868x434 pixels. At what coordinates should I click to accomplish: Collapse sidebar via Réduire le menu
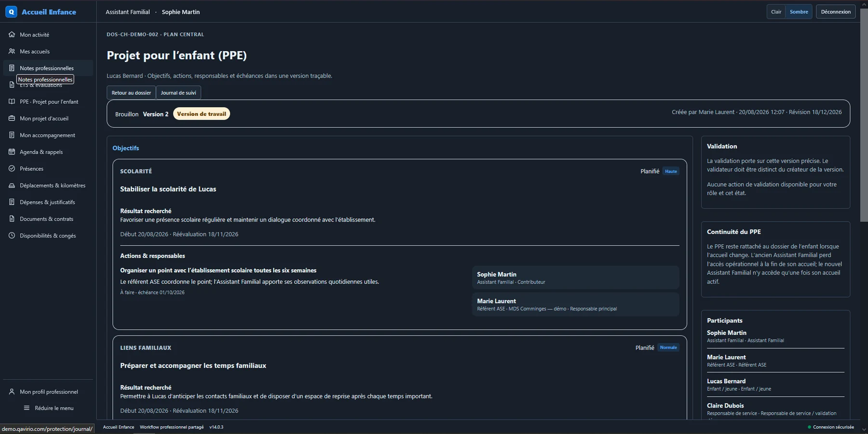pos(48,408)
